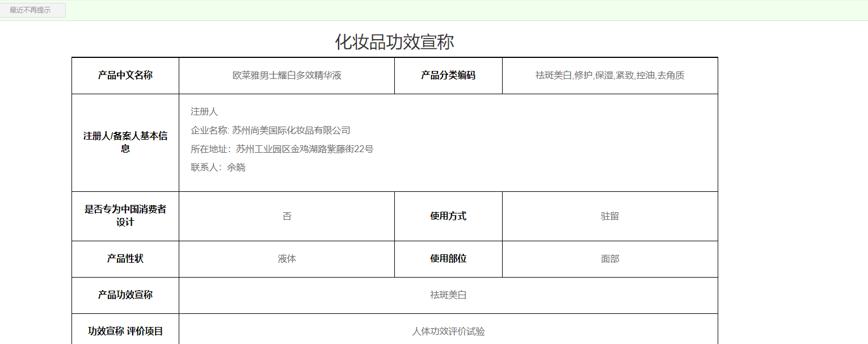Click the 注册人/备案人基本信息 label cell
This screenshot has width=868, height=344.
click(125, 142)
